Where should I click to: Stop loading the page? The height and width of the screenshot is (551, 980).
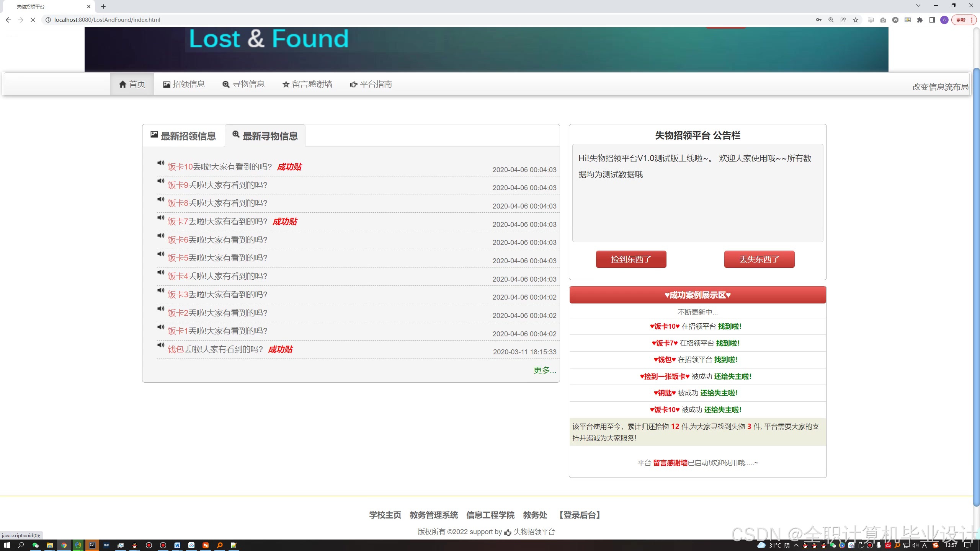(x=33, y=20)
